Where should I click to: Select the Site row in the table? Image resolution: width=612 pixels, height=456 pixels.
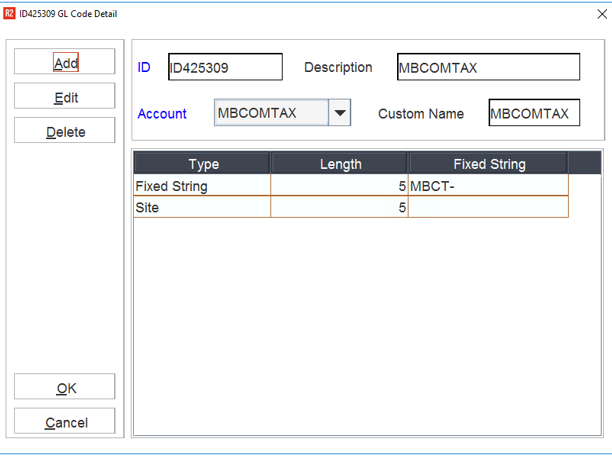202,207
